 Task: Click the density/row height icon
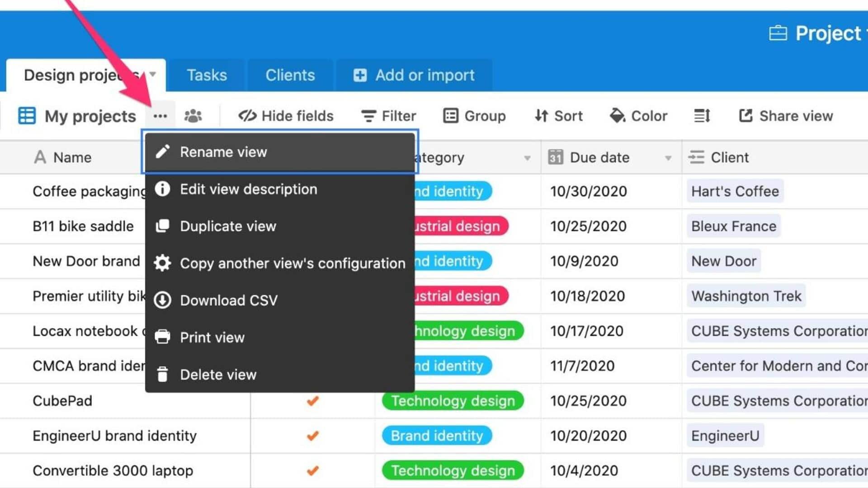(x=702, y=116)
